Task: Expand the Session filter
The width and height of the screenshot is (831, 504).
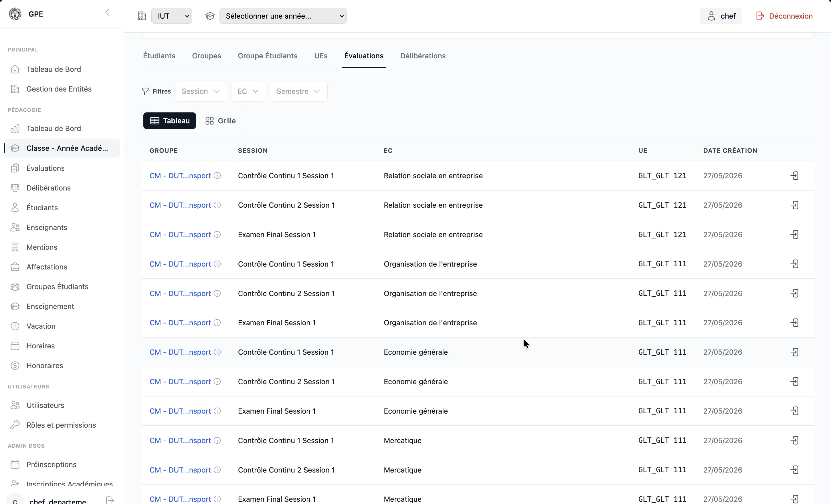Action: [x=201, y=91]
